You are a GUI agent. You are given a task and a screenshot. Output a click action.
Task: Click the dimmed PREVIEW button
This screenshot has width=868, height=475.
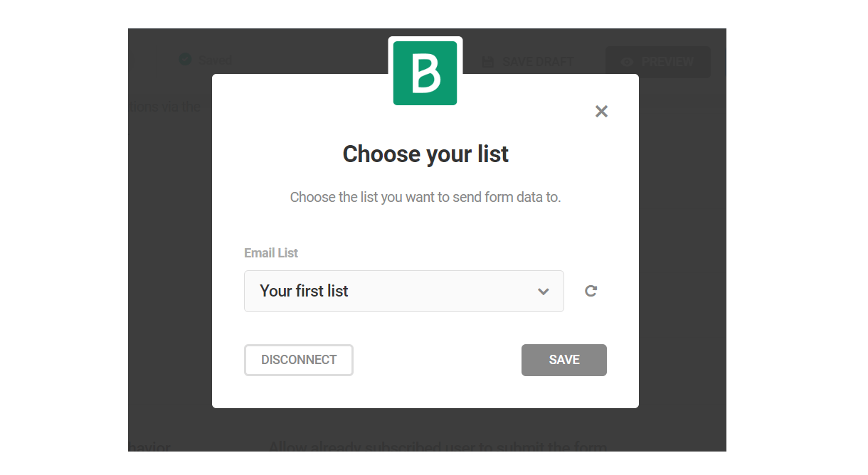[x=658, y=62]
